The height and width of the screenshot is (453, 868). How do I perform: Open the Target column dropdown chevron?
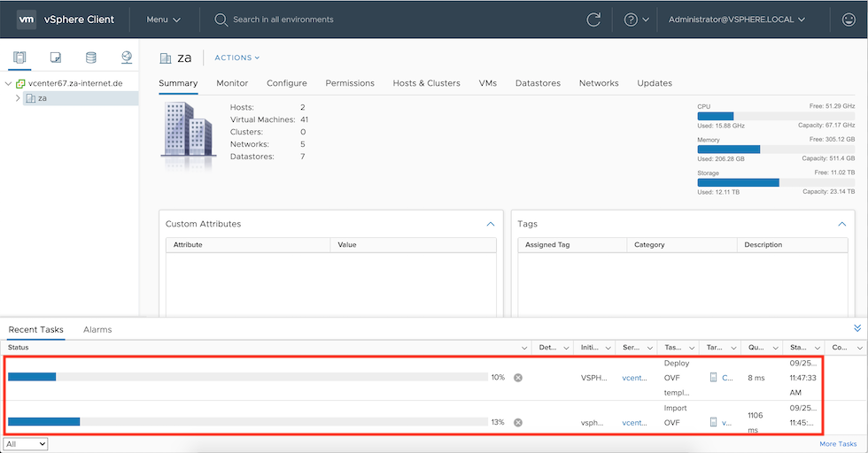(x=733, y=348)
